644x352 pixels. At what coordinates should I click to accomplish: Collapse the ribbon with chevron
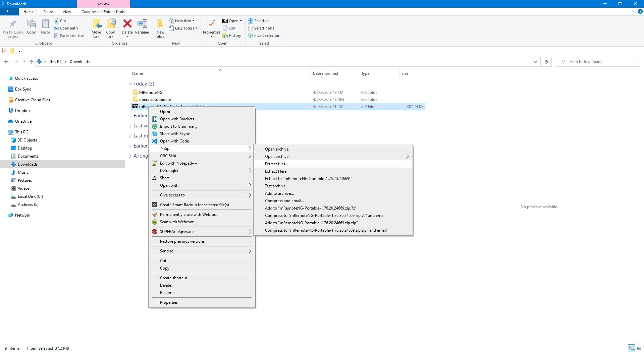pyautogui.click(x=633, y=12)
